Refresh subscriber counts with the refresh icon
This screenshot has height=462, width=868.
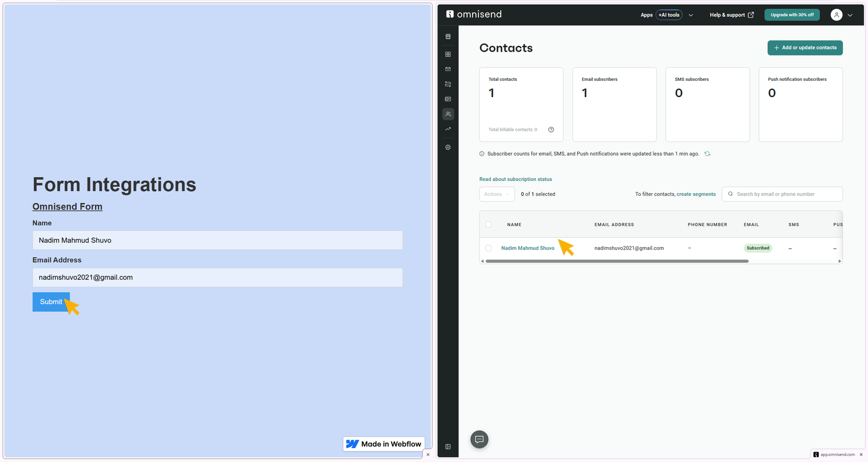pos(707,154)
